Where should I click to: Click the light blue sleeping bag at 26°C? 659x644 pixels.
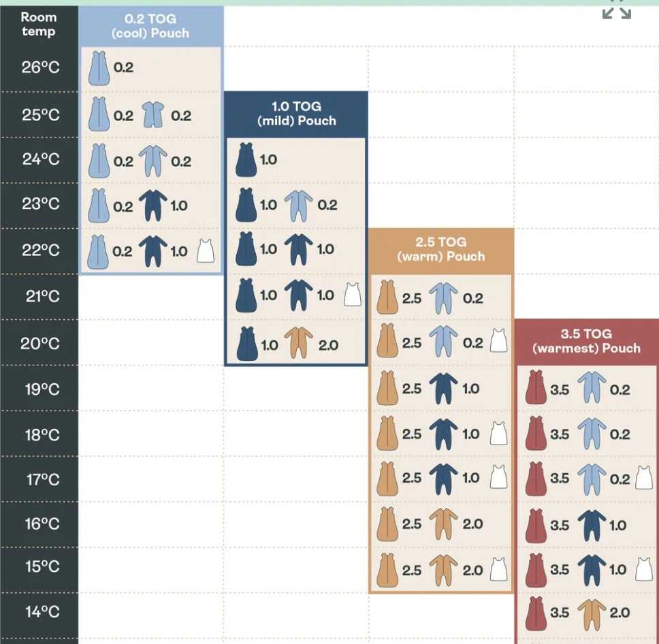99,68
